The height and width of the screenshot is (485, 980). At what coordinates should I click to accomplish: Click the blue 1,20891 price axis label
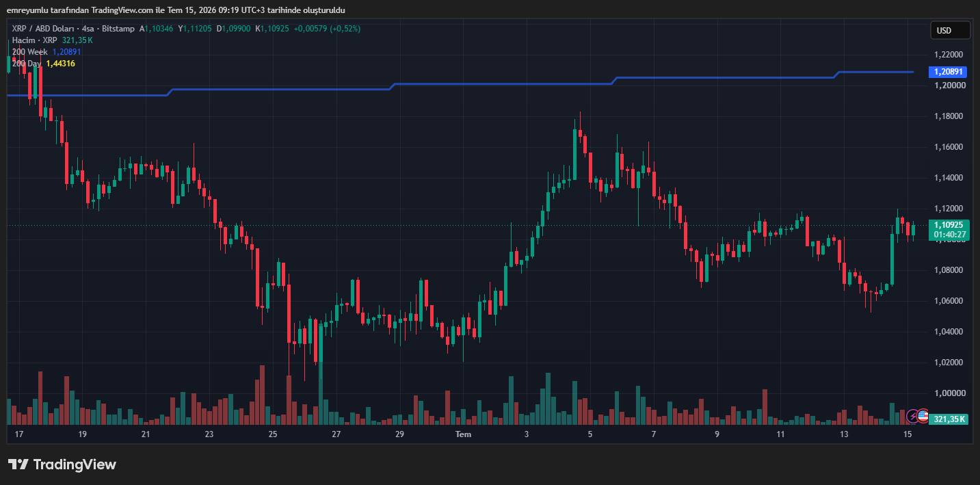point(949,72)
